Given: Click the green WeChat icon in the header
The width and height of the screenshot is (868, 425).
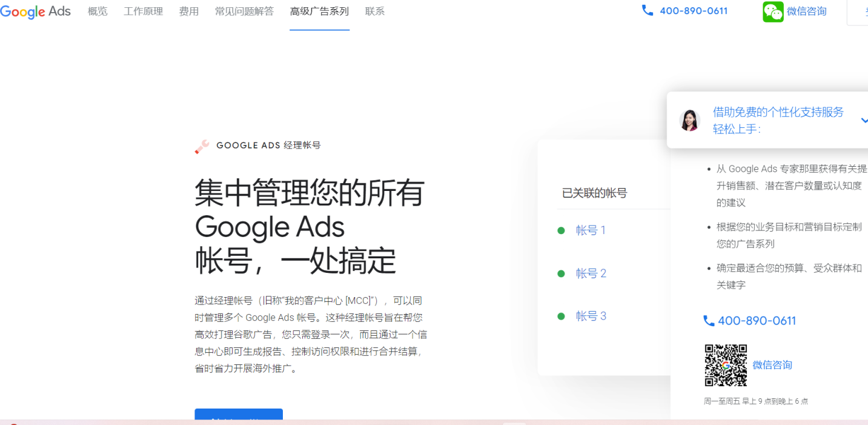Looking at the screenshot, I should click(x=773, y=12).
